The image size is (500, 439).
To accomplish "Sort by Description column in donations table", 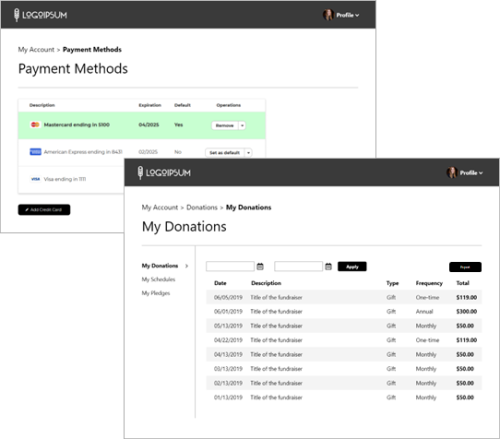I will point(266,283).
